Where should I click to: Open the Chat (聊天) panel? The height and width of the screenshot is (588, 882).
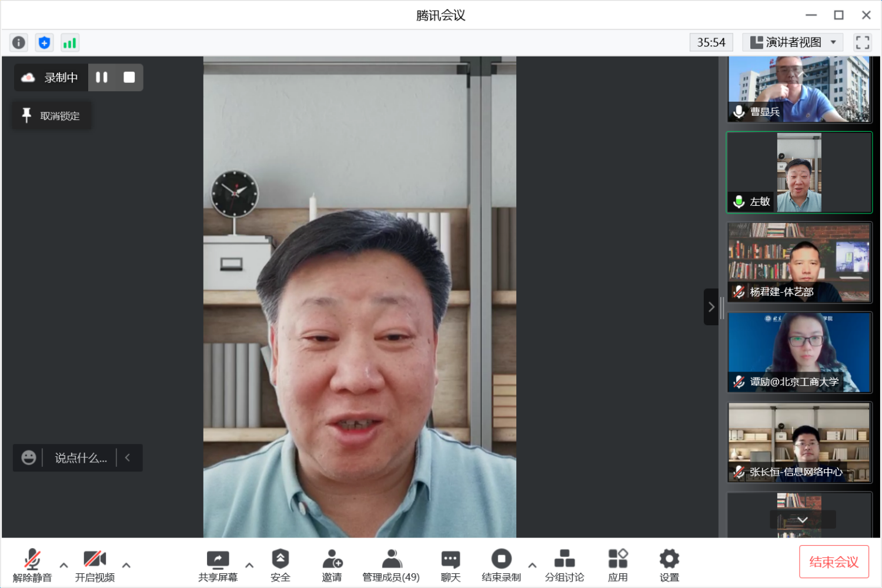click(450, 565)
